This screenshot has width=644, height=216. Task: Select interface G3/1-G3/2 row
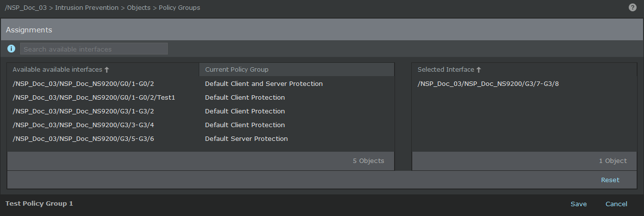[x=201, y=111]
